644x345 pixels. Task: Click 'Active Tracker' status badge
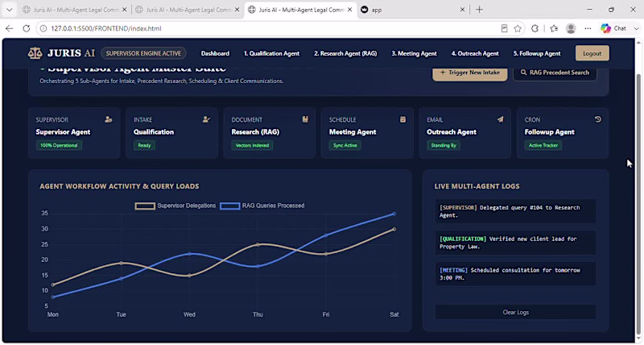[x=543, y=145]
